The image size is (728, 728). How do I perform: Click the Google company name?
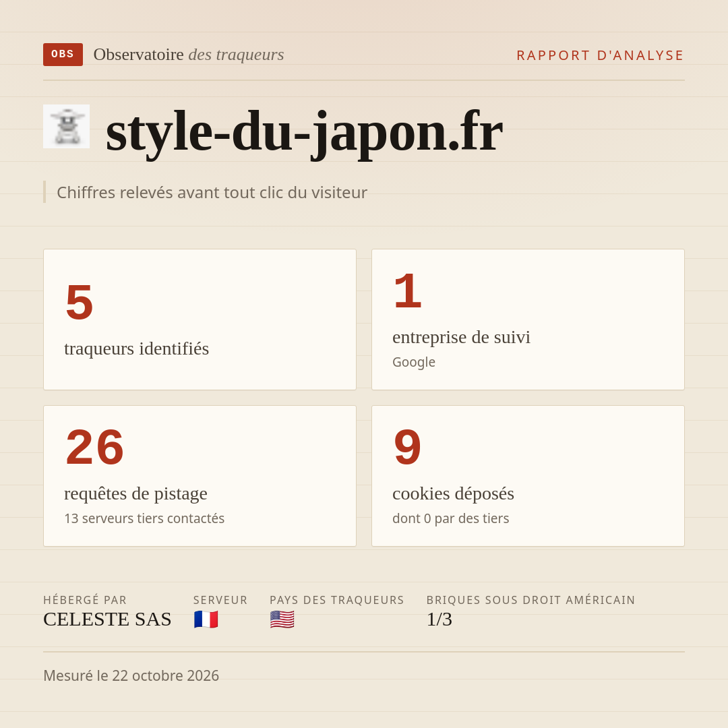click(x=414, y=362)
